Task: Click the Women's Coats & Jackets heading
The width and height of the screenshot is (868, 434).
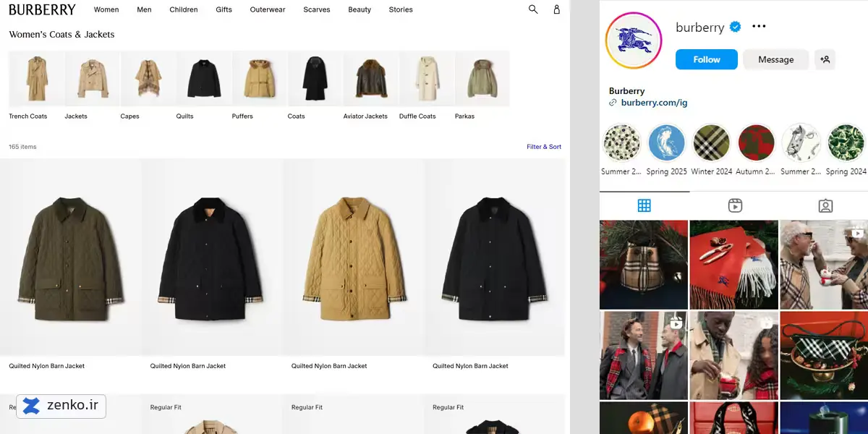Action: [x=61, y=35]
